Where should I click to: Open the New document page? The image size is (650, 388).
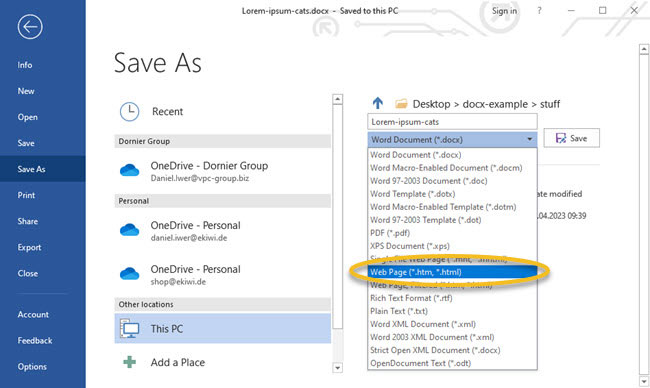pos(26,91)
